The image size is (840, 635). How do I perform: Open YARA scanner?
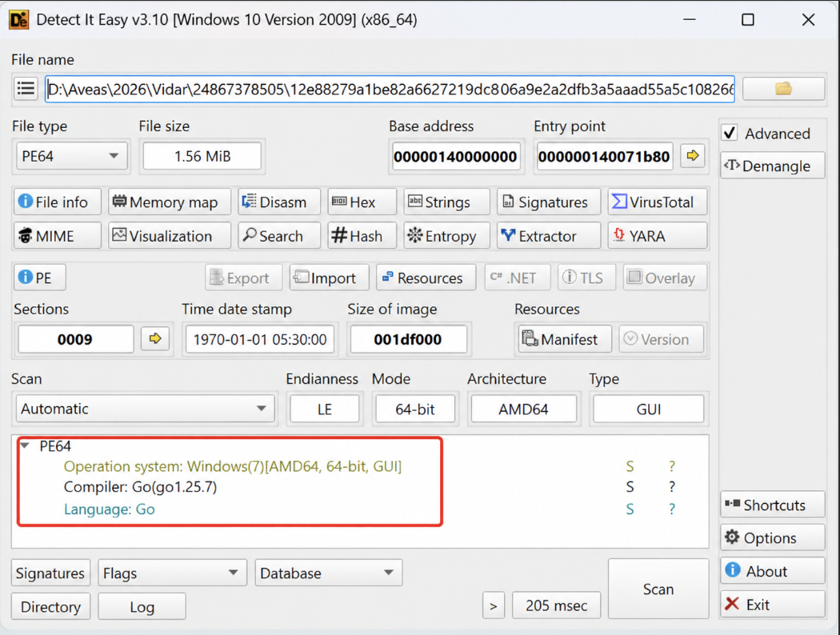(x=658, y=236)
